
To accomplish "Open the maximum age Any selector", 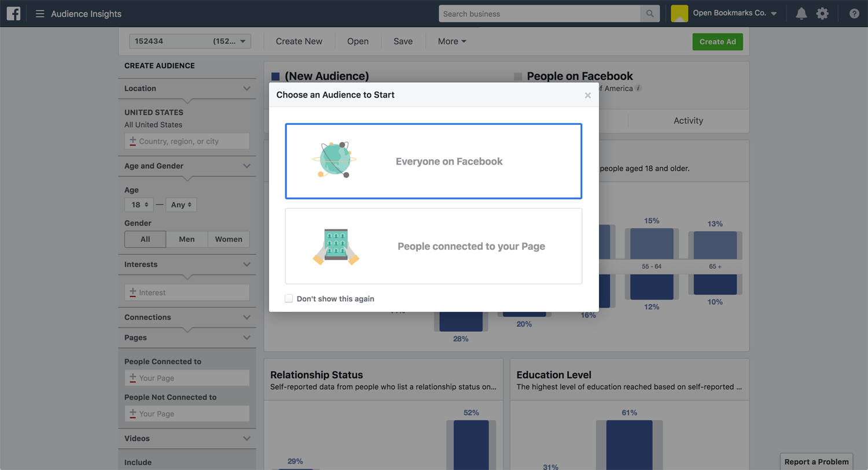I will point(181,205).
